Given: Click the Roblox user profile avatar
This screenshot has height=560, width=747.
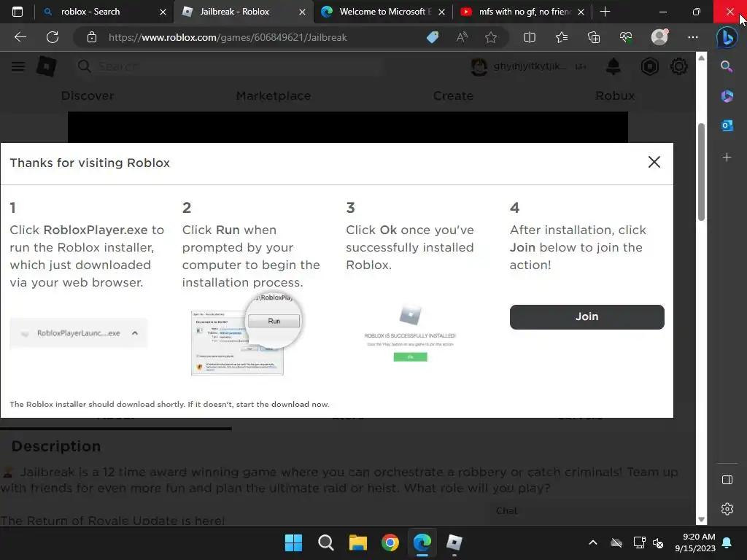Looking at the screenshot, I should pyautogui.click(x=479, y=66).
